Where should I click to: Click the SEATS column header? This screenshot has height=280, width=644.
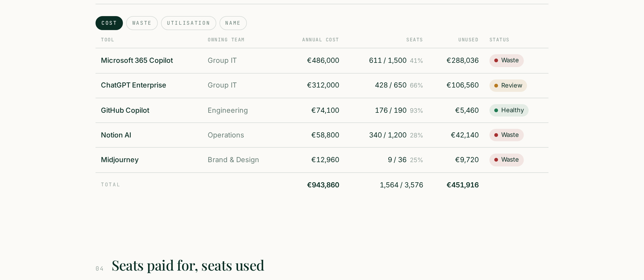(415, 40)
